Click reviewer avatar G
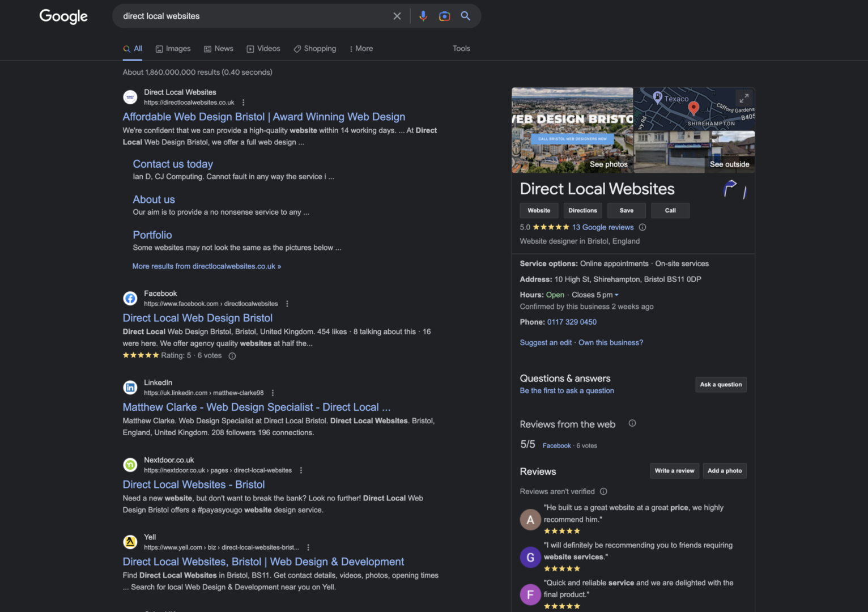The width and height of the screenshot is (868, 612). coord(530,557)
